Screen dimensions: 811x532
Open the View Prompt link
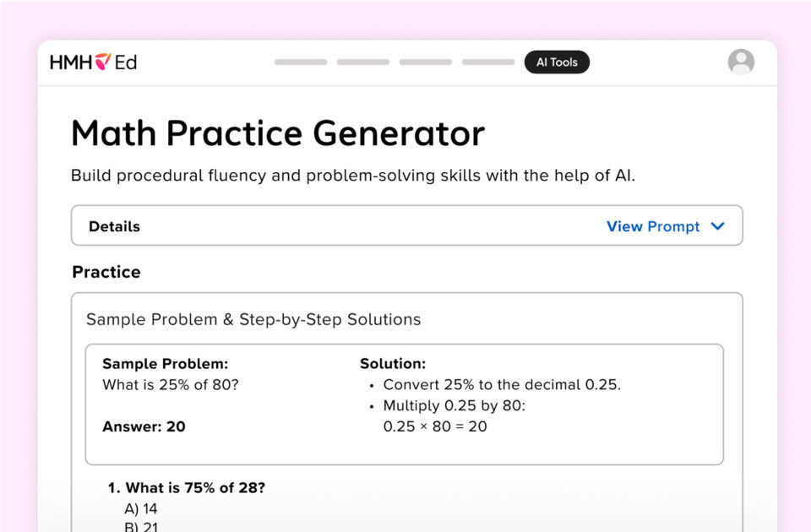[653, 226]
